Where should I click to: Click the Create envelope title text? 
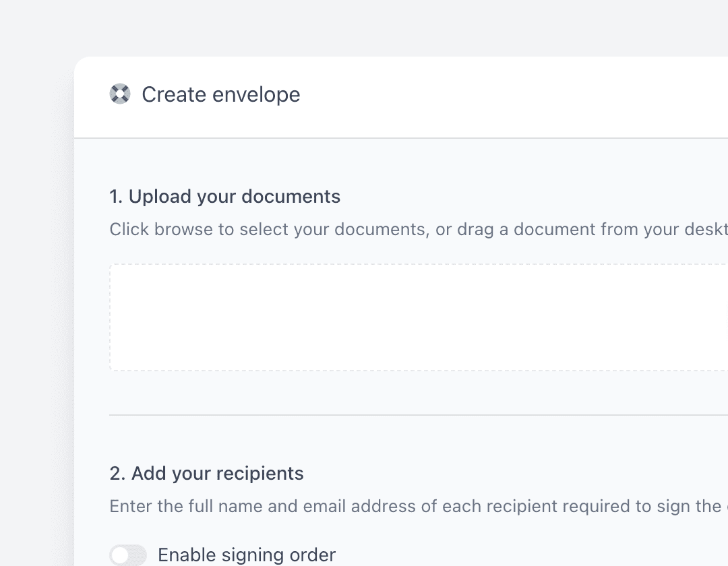click(x=220, y=94)
